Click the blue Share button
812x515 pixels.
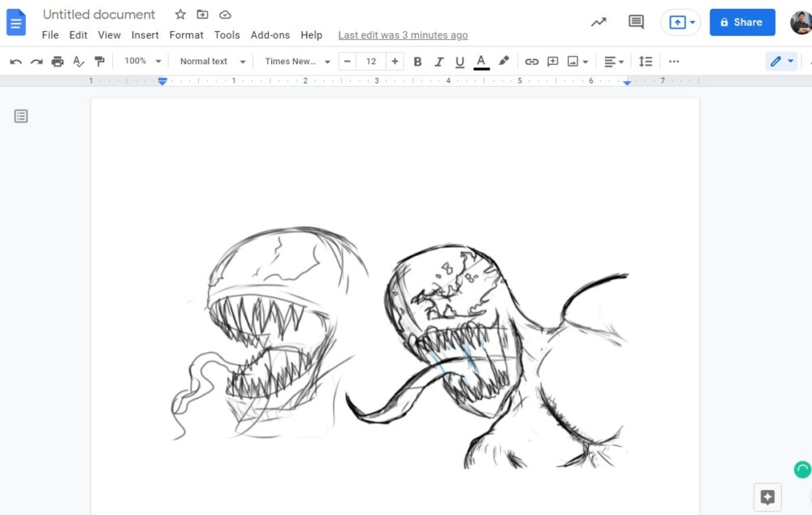tap(742, 22)
